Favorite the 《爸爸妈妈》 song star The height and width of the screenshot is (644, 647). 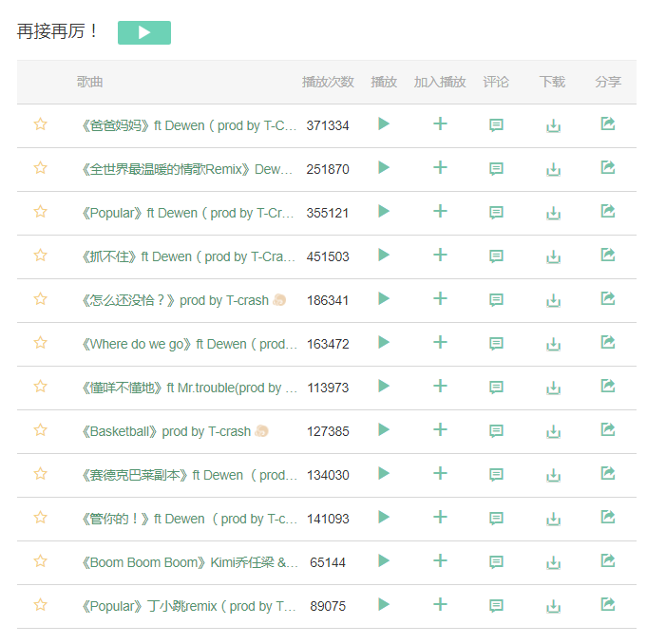coord(41,123)
